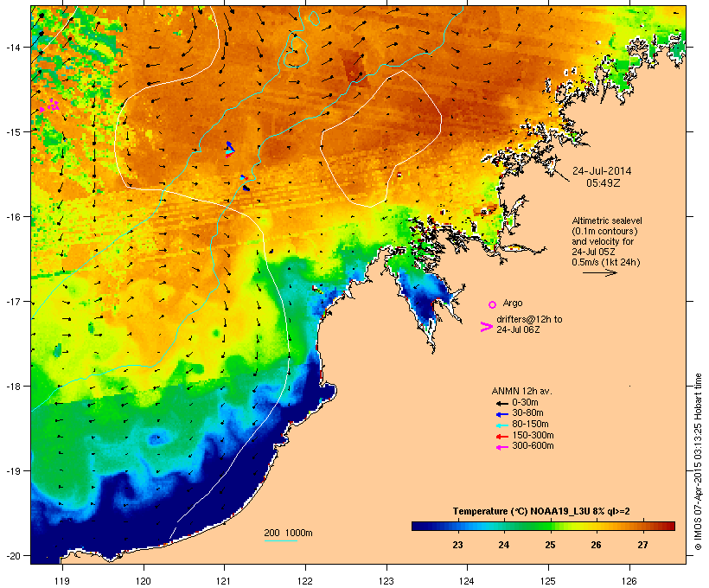Image resolution: width=709 pixels, height=588 pixels.
Task: Click the longitude axis label 126
Action: 629,581
